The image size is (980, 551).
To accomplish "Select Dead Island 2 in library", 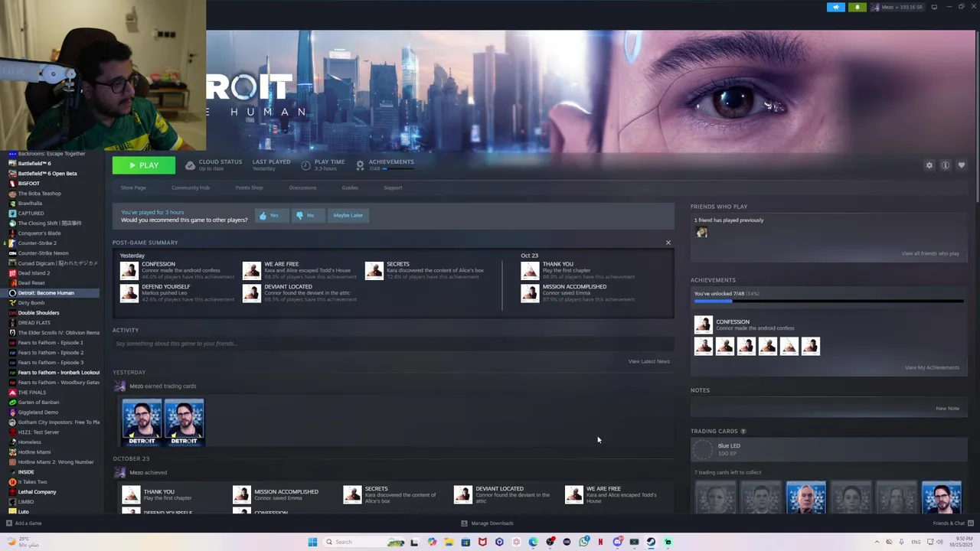I will click(x=34, y=273).
